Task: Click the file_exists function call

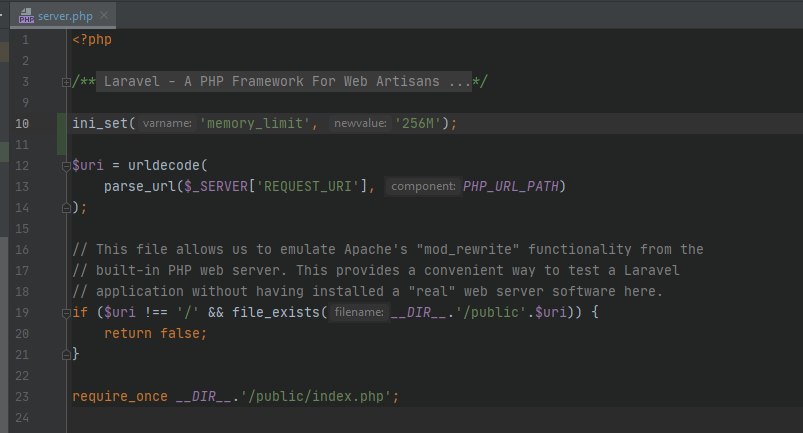Action: [276, 312]
